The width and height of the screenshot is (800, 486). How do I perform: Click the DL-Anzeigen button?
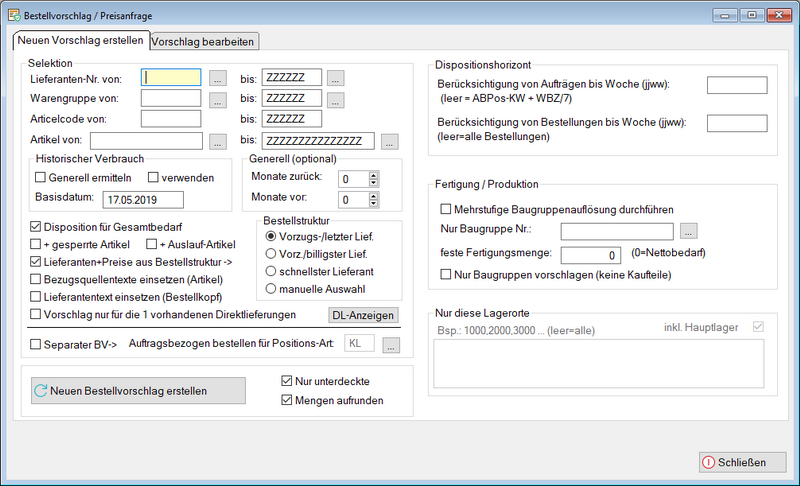[363, 315]
